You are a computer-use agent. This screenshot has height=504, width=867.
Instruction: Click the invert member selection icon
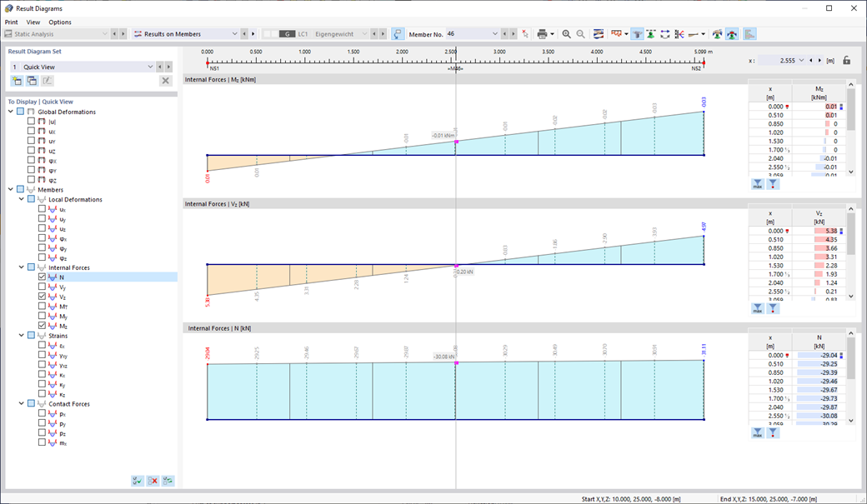664,34
